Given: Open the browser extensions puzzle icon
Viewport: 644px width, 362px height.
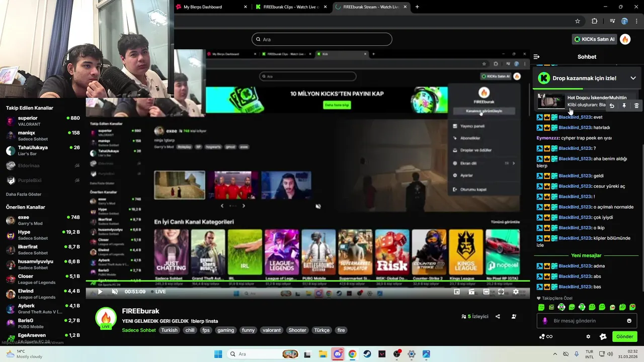Looking at the screenshot, I should (x=594, y=21).
